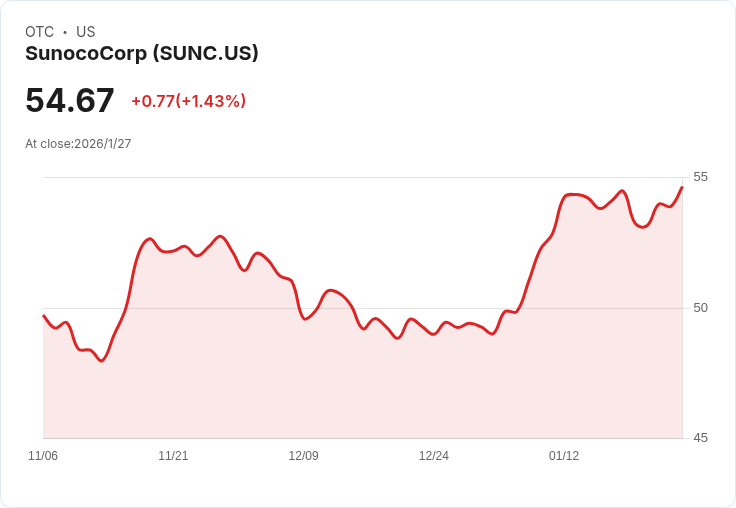Image resolution: width=736 pixels, height=508 pixels.
Task: Click the SunocoCorp (SUNC.US) stock title
Action: [142, 53]
